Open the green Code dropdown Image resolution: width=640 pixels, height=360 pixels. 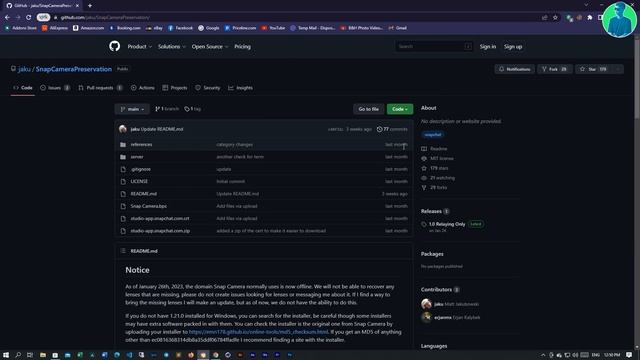400,109
